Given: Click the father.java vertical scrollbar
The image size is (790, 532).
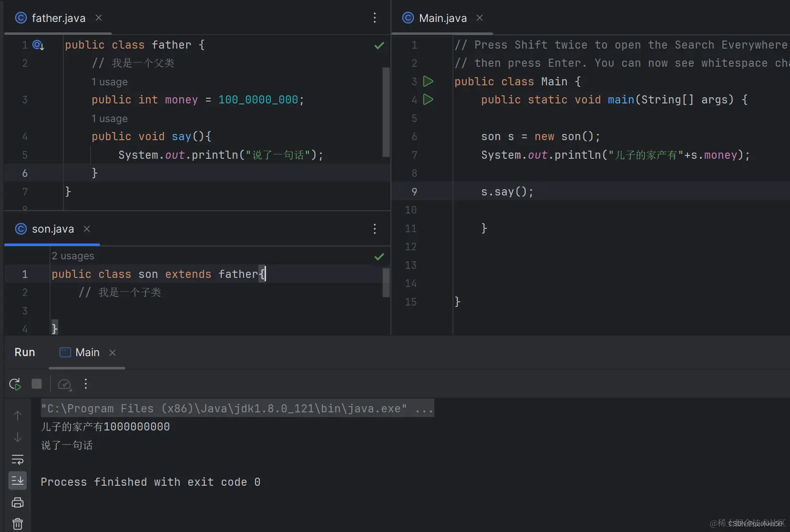Looking at the screenshot, I should tap(386, 112).
